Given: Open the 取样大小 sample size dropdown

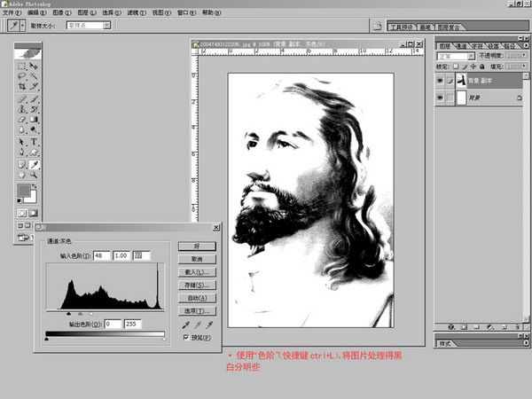Looking at the screenshot, I should point(89,27).
